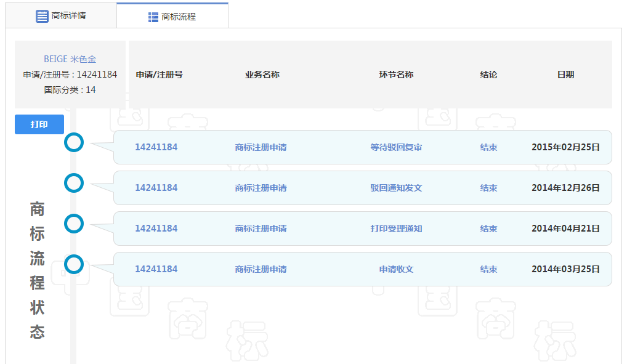Click BEIGE 米色金 trademark name

point(70,59)
